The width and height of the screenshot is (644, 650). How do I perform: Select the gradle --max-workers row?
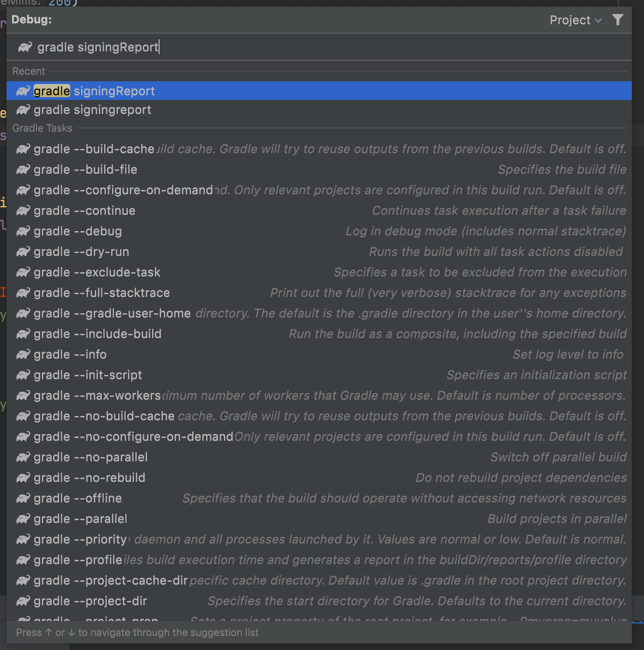319,396
